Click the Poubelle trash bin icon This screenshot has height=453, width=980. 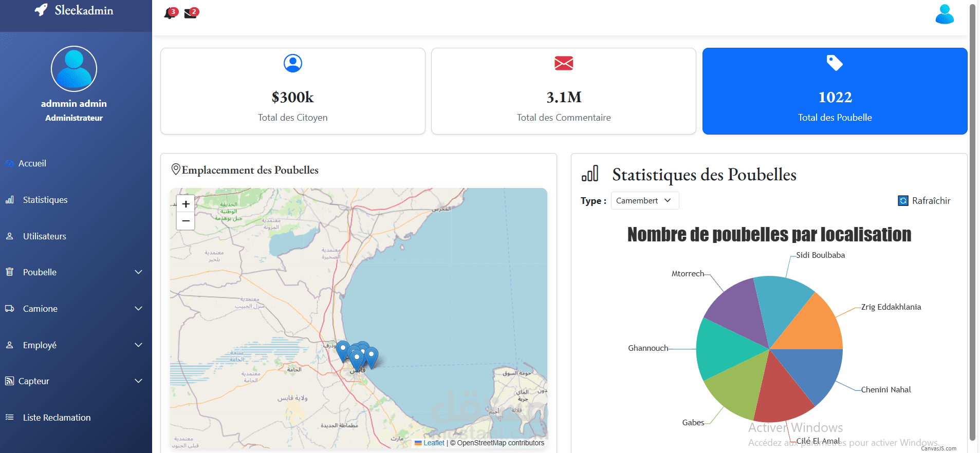pos(10,272)
